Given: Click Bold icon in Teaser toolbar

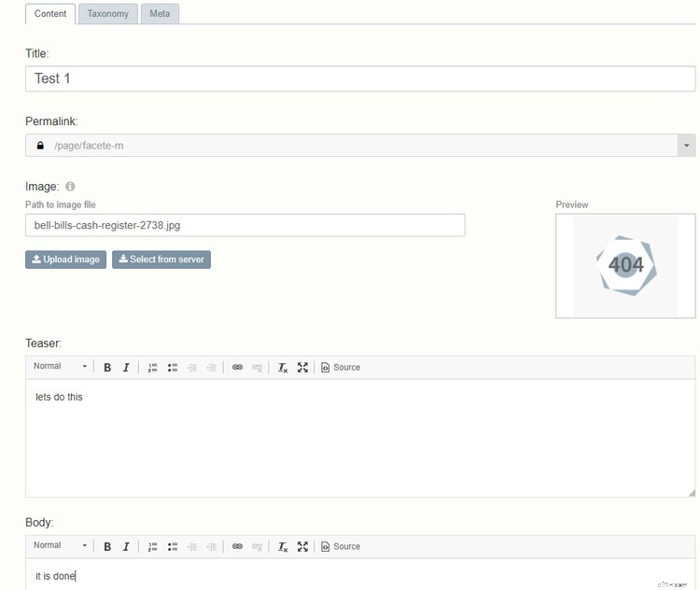Looking at the screenshot, I should (x=107, y=368).
